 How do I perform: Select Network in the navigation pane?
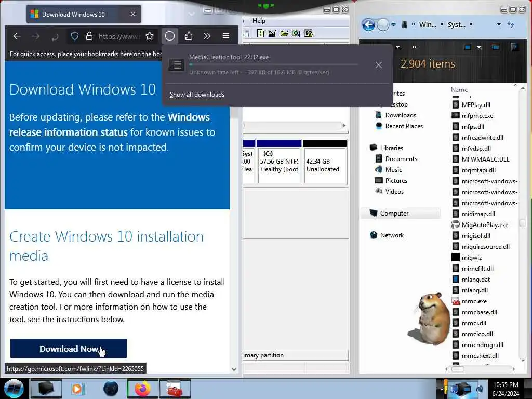387,235
